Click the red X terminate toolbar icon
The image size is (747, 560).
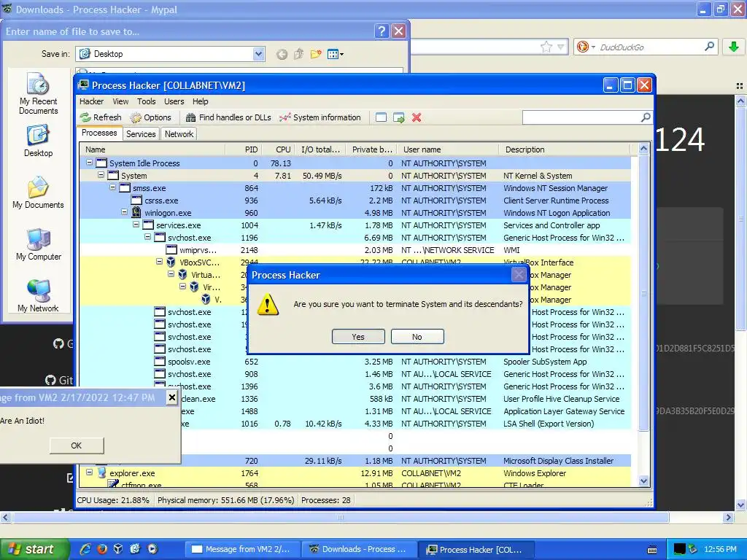(x=417, y=117)
